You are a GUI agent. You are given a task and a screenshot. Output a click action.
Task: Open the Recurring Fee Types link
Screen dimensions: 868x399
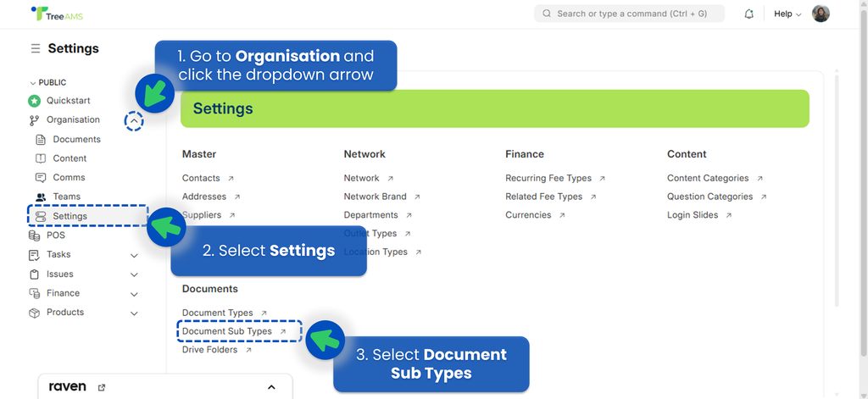pos(548,179)
